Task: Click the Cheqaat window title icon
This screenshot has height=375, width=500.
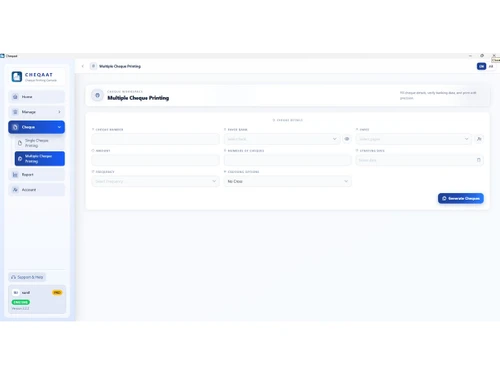Action: point(2,56)
